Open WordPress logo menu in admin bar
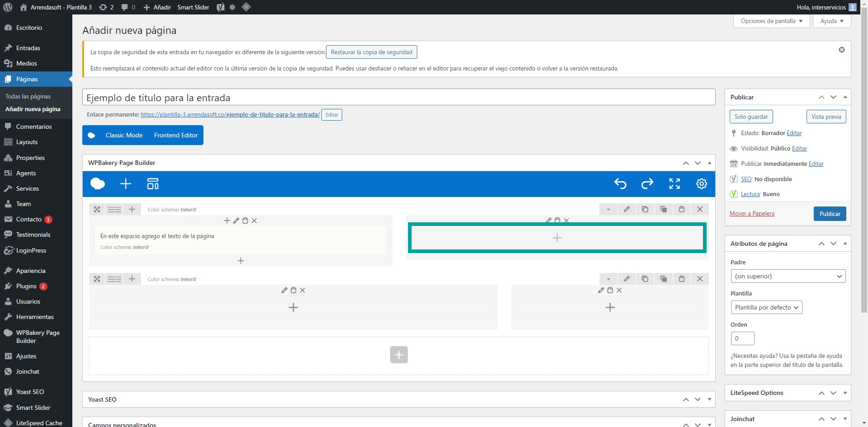Image resolution: width=868 pixels, height=427 pixels. (8, 7)
